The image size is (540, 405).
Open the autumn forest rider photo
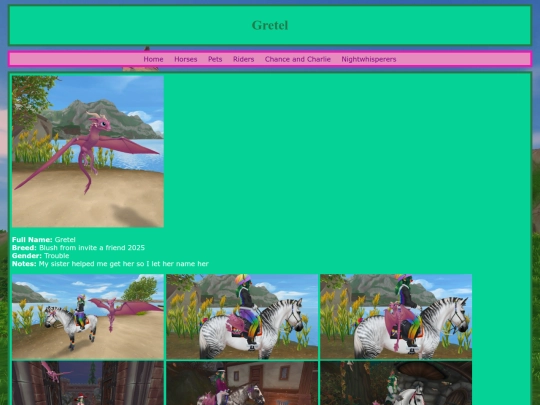click(396, 383)
